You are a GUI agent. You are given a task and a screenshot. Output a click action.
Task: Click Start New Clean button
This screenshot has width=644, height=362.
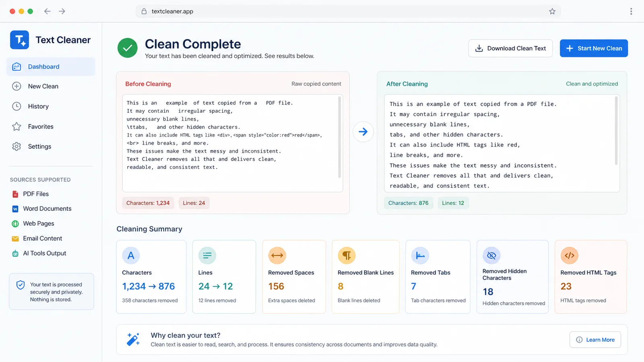point(594,48)
